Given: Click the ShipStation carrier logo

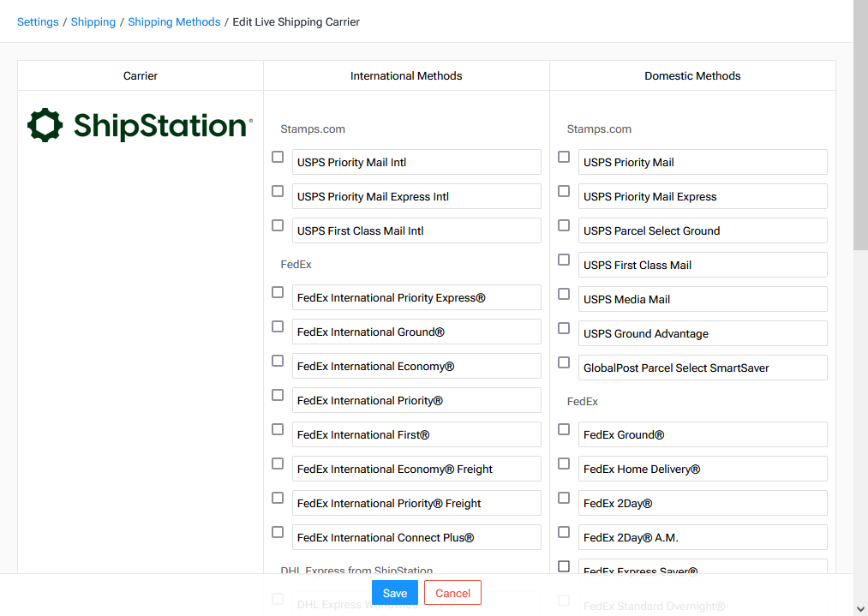Looking at the screenshot, I should click(x=140, y=125).
